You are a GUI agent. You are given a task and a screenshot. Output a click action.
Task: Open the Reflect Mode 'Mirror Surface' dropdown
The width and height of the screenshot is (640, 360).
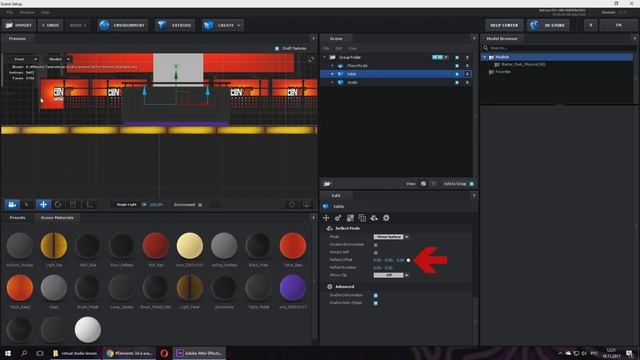coord(389,237)
